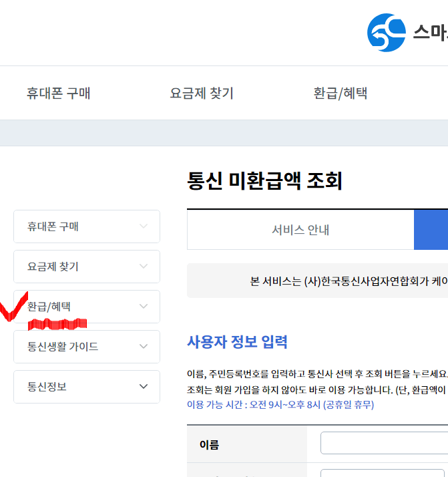
Task: Focus the 이름 name input field
Action: [384, 443]
